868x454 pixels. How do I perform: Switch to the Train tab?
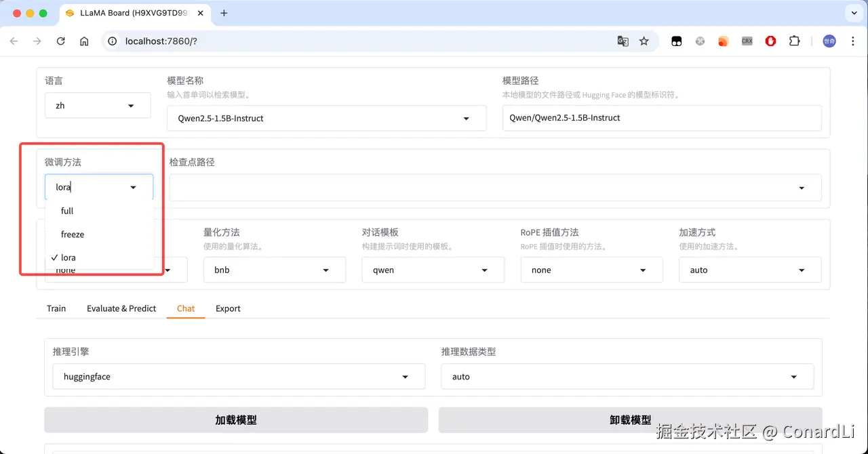tap(56, 308)
